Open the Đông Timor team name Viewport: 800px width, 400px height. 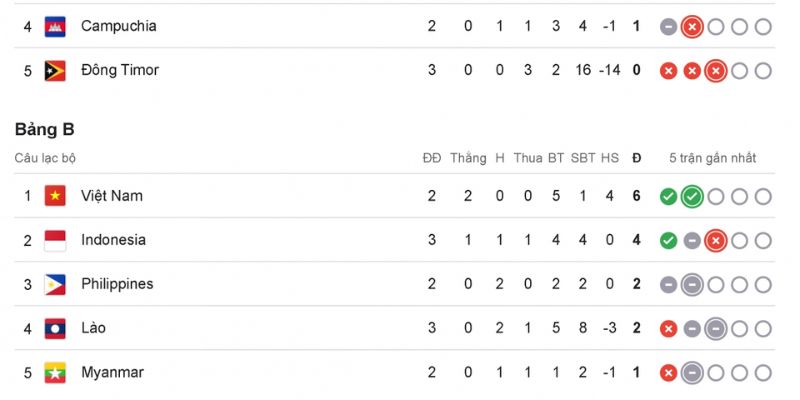120,70
